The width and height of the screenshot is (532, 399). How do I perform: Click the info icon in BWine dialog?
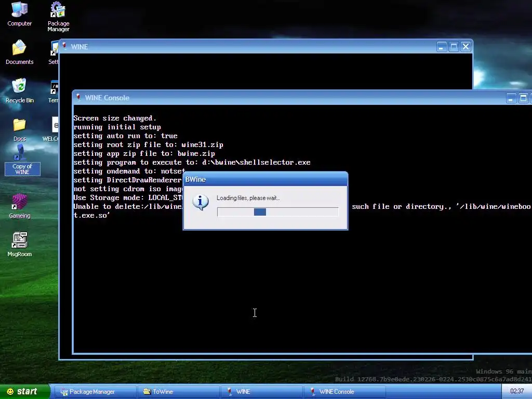(x=200, y=202)
